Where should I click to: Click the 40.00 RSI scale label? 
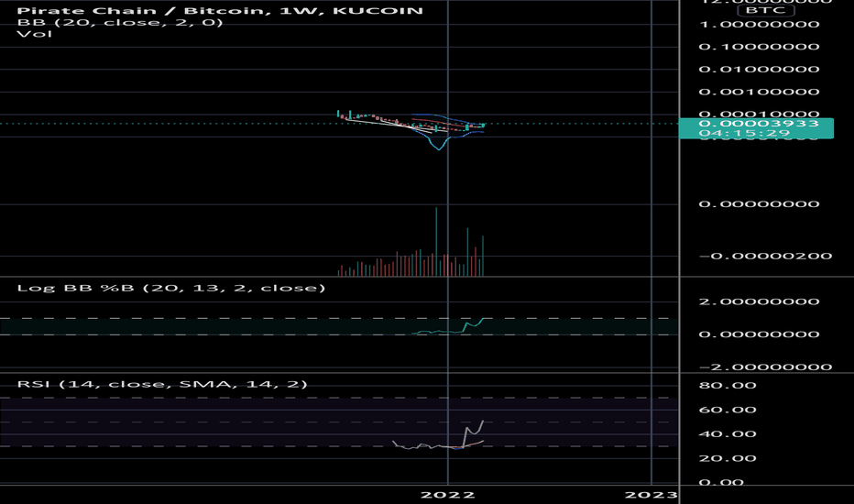click(x=728, y=434)
